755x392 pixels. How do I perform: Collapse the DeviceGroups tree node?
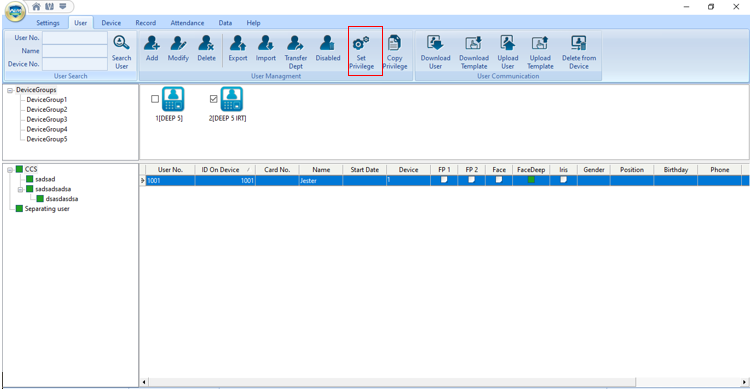click(x=10, y=90)
